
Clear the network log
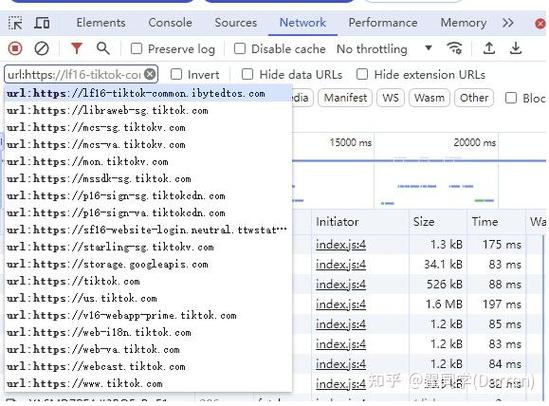coord(41,48)
